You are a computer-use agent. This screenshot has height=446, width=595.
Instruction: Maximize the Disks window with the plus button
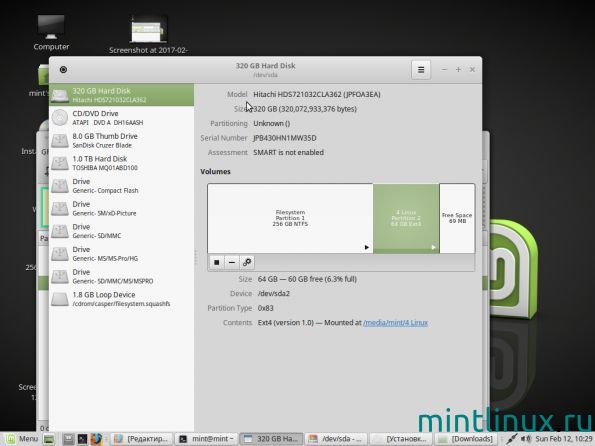pyautogui.click(x=458, y=69)
